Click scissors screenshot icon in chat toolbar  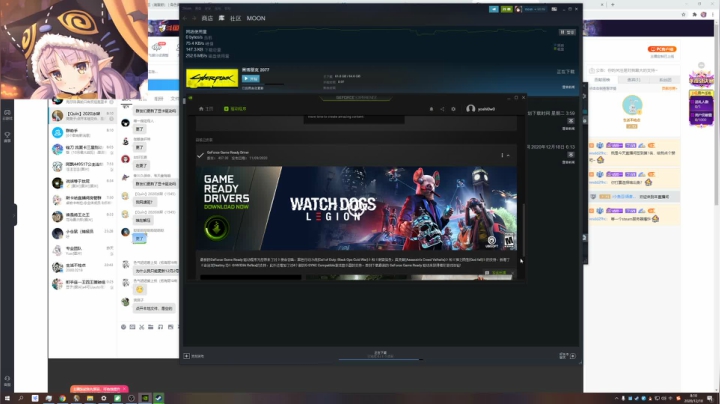[141, 327]
